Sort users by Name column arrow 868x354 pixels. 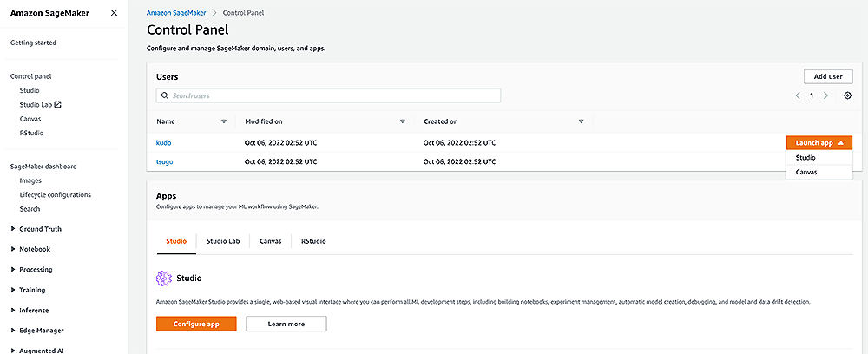224,121
